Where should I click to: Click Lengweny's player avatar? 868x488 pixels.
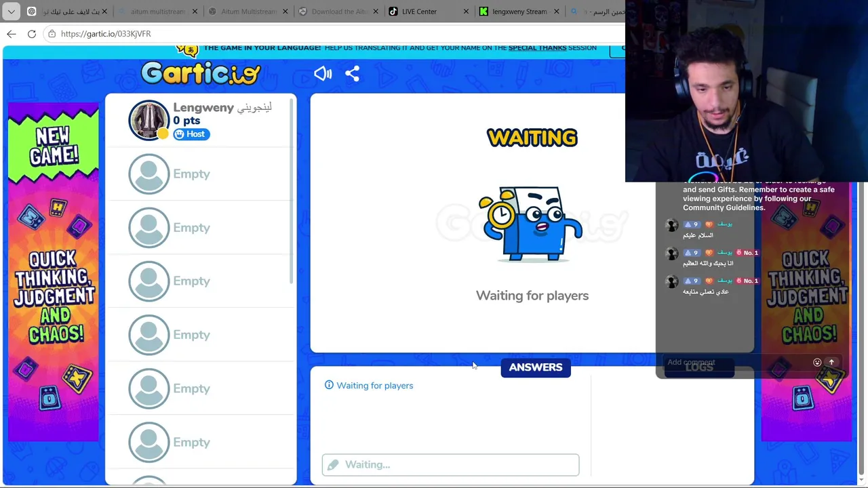tap(149, 120)
